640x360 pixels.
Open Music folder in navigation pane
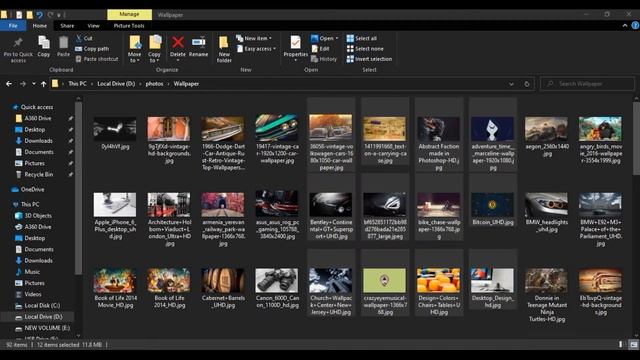(x=28, y=271)
